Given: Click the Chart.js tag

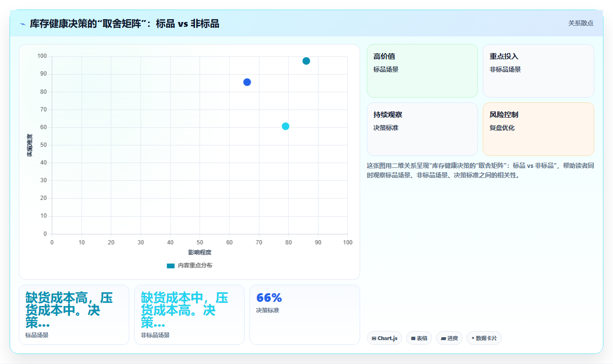Looking at the screenshot, I should coord(385,338).
